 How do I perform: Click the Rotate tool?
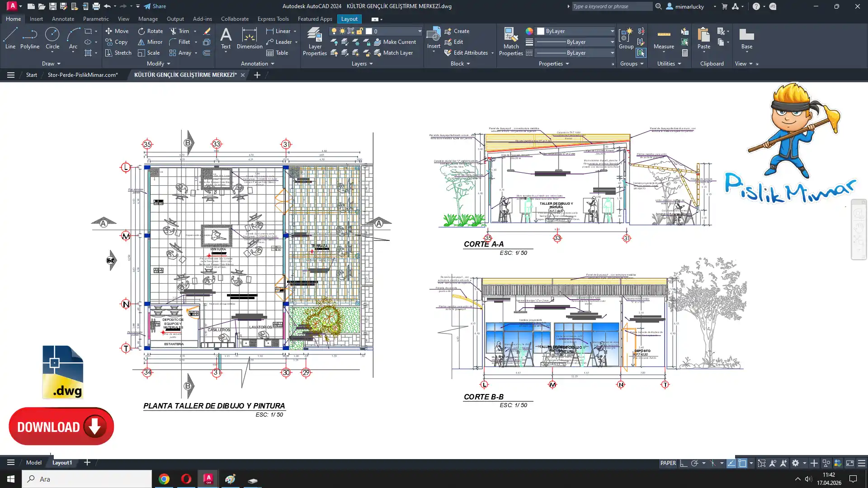coord(150,31)
